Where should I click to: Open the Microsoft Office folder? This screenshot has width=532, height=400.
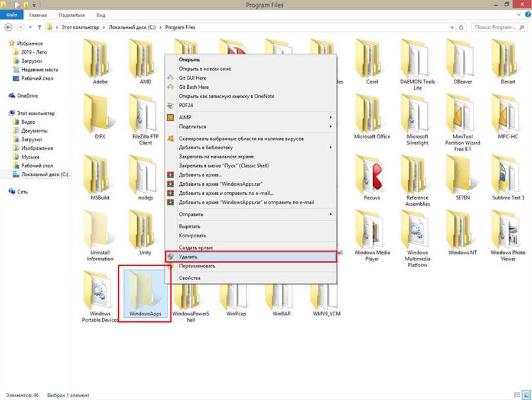pyautogui.click(x=372, y=117)
